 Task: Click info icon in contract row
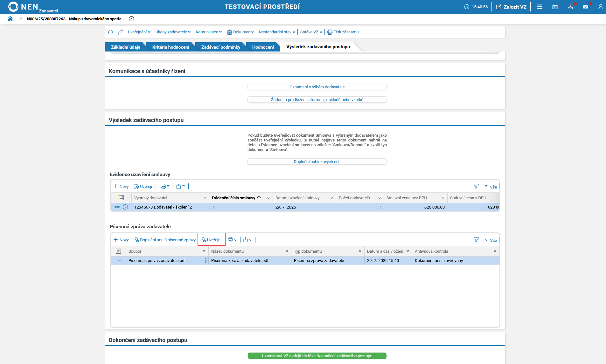[125, 207]
